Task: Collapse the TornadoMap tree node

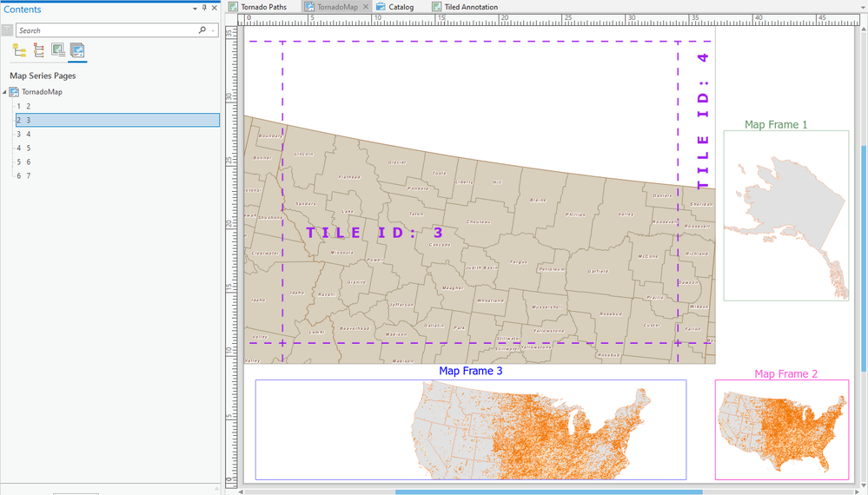Action: point(5,92)
